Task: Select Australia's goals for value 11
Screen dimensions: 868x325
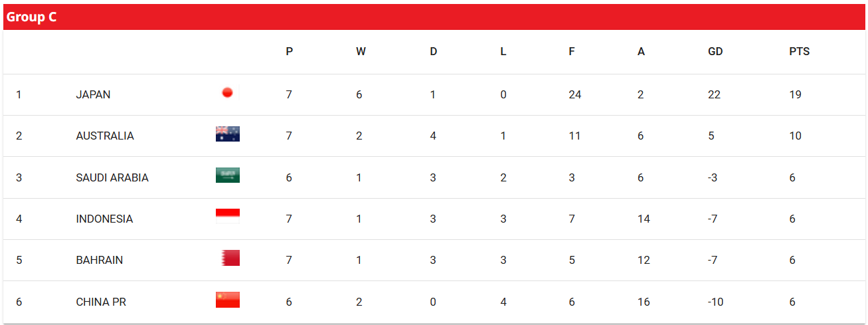Action: [x=574, y=136]
